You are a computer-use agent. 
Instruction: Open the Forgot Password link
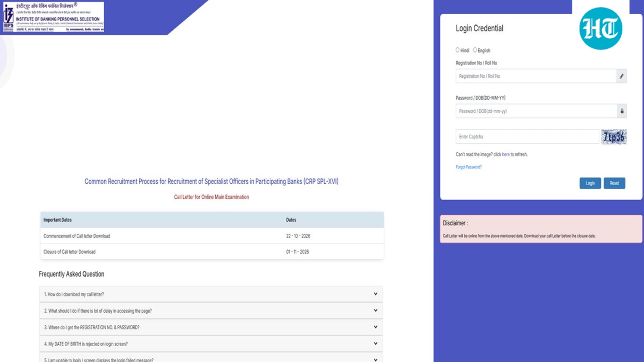coord(469,167)
